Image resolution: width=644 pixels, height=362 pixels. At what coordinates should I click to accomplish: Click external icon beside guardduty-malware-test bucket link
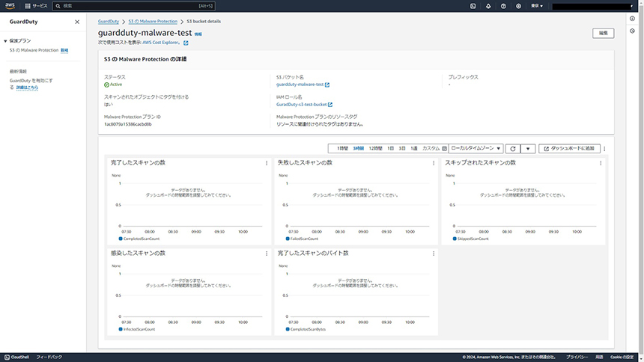(327, 85)
